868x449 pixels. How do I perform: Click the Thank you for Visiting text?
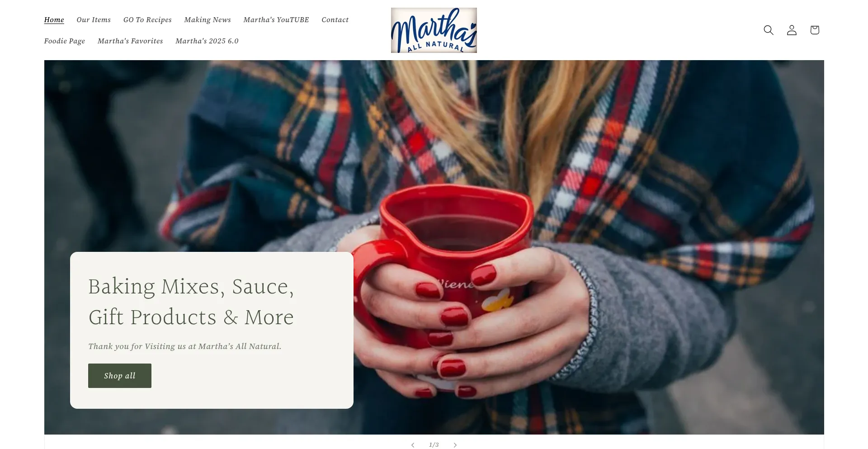tap(185, 346)
